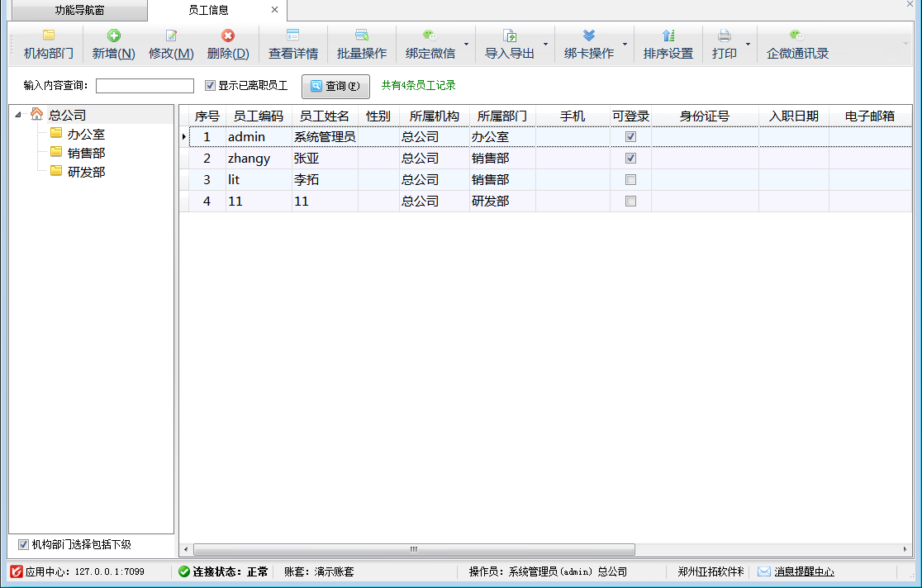922x588 pixels.
Task: Toggle the 显示已离职员工 checkbox
Action: pyautogui.click(x=210, y=85)
